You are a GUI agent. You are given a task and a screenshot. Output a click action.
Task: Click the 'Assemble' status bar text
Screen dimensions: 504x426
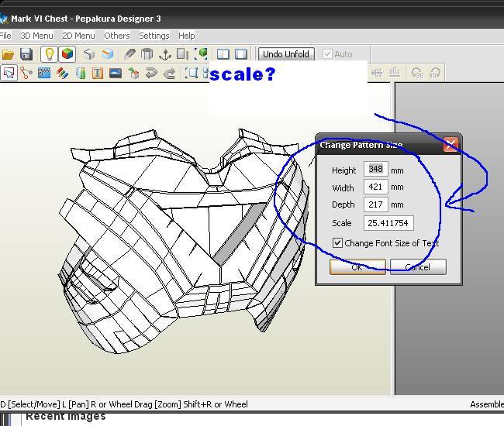click(x=487, y=404)
